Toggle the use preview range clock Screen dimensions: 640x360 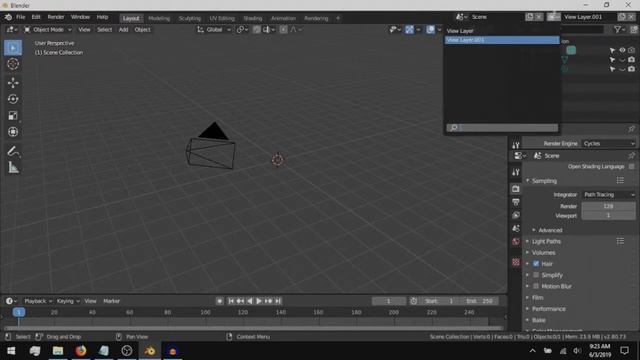413,301
